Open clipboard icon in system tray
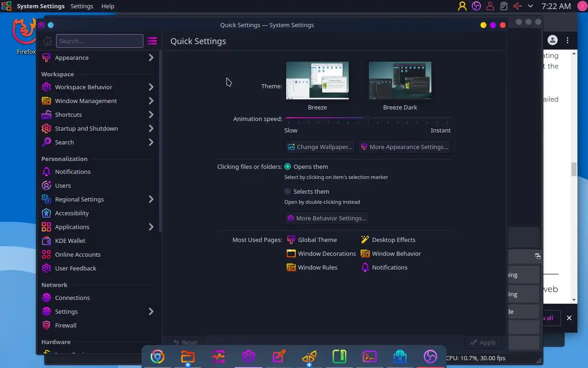 point(504,6)
